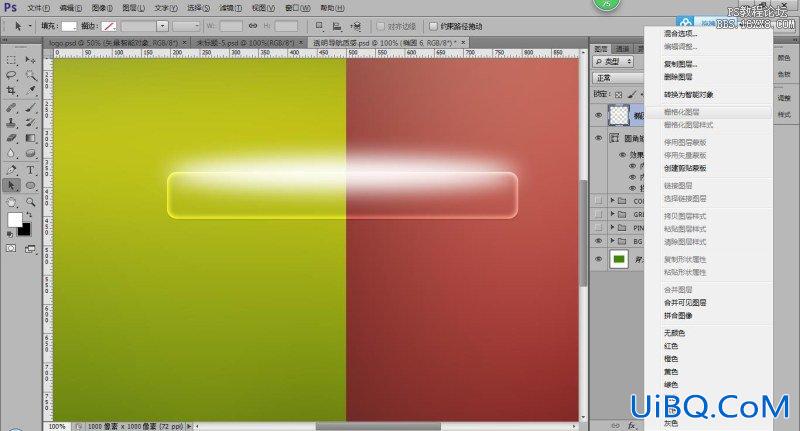Switch to the logo.psd document tab
800x431 pixels.
[x=114, y=43]
